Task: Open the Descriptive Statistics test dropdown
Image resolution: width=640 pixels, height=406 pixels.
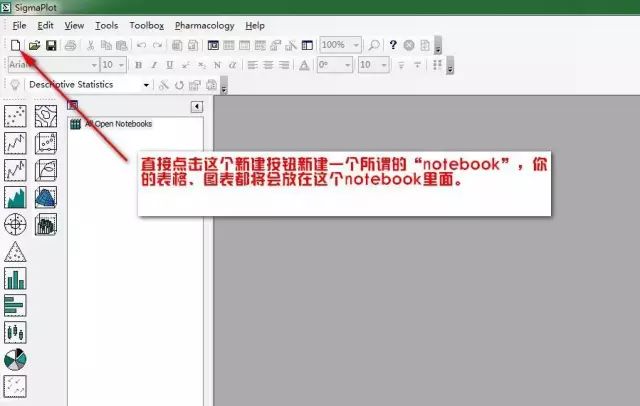Action: tap(146, 85)
